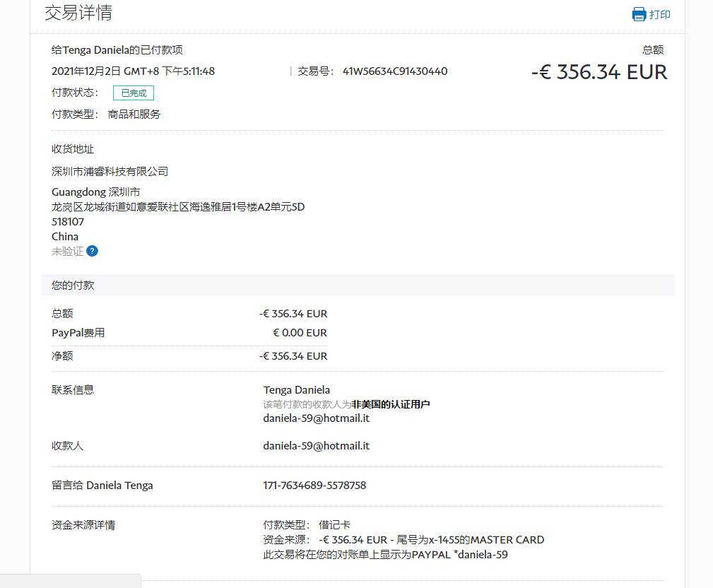The image size is (713, 588).
Task: Click the 打印 print link text
Action: coord(660,14)
